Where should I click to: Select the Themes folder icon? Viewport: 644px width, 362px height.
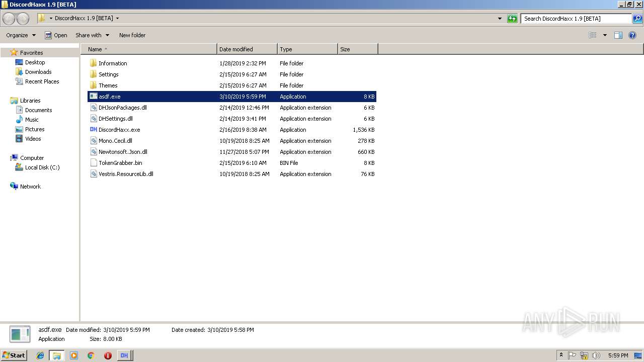(x=93, y=85)
